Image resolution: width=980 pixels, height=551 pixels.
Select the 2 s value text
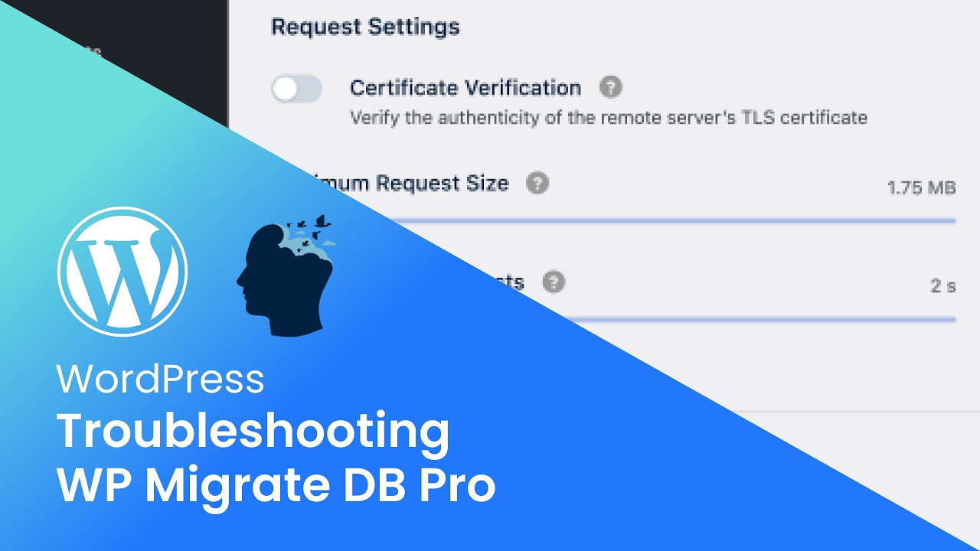[x=943, y=286]
